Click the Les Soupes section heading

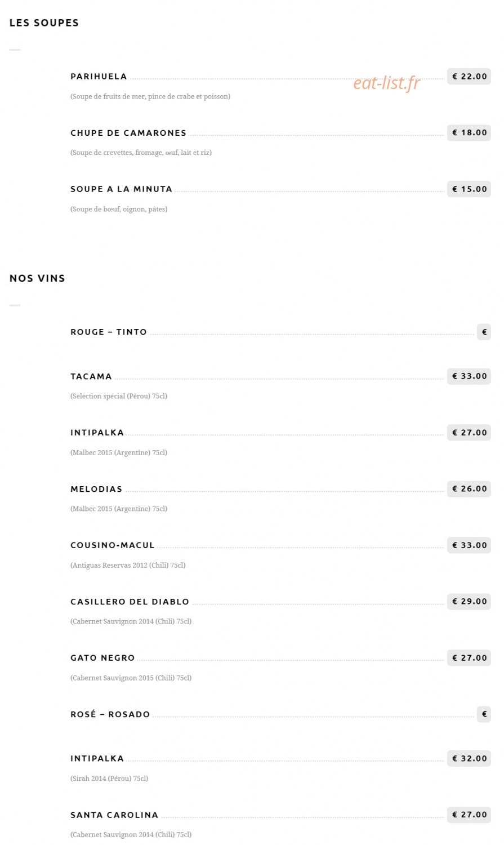click(44, 23)
